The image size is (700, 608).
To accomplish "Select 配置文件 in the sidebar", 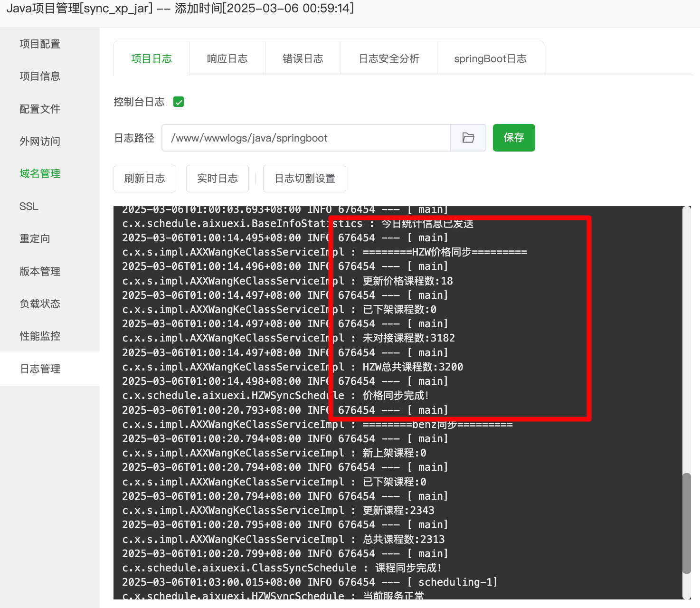I will click(x=40, y=109).
